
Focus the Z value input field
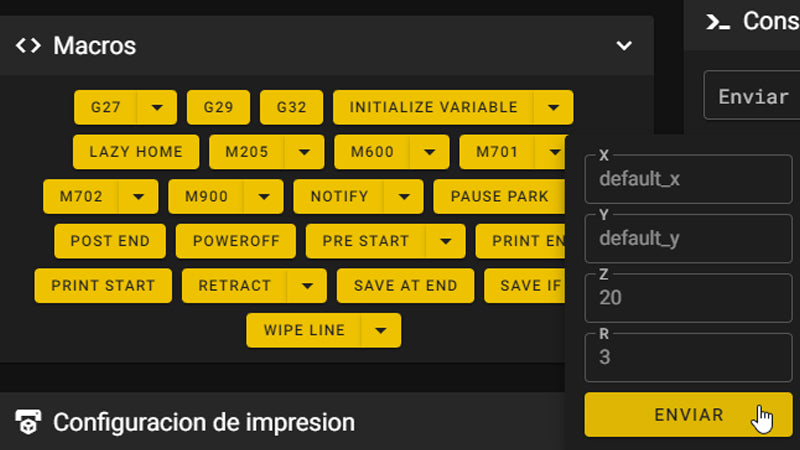coord(688,297)
